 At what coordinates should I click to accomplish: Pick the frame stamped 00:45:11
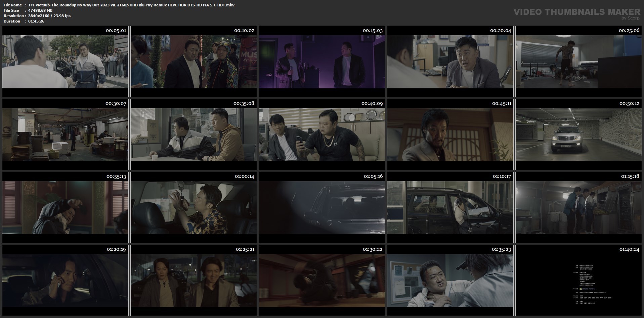(450, 134)
